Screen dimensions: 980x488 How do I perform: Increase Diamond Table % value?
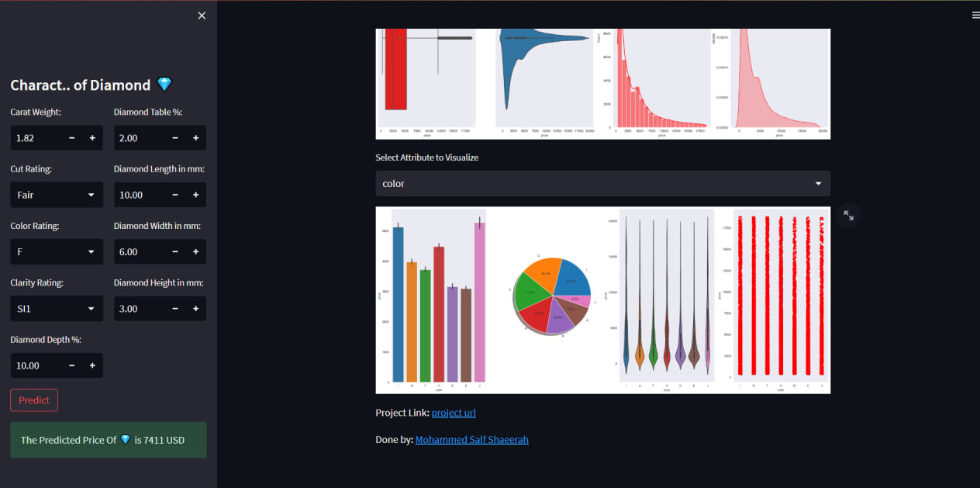tap(196, 137)
